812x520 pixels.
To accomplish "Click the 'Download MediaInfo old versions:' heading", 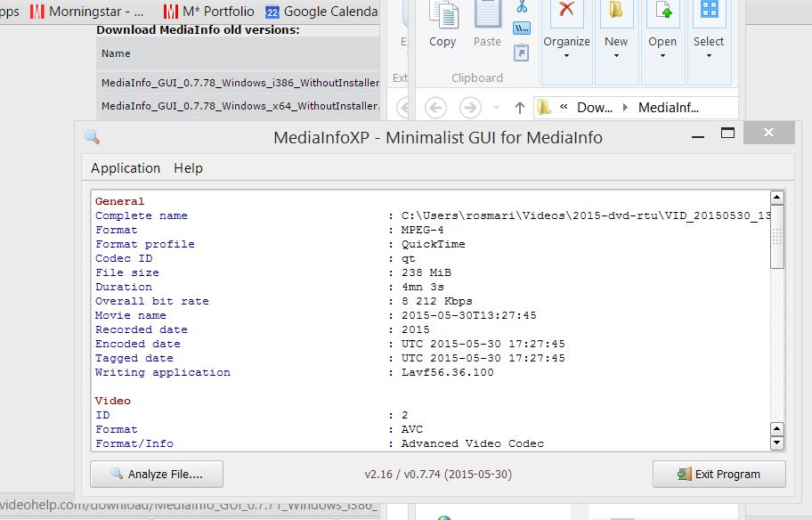I will click(x=198, y=30).
